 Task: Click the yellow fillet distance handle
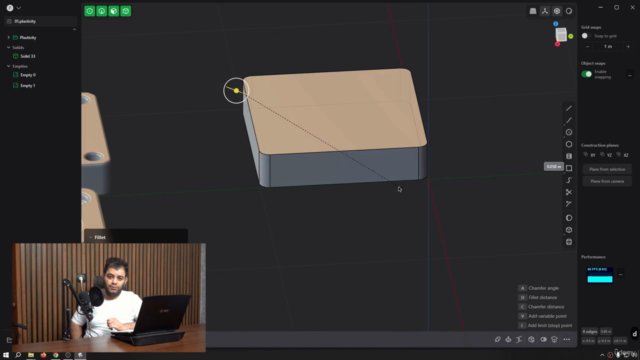[x=236, y=91]
